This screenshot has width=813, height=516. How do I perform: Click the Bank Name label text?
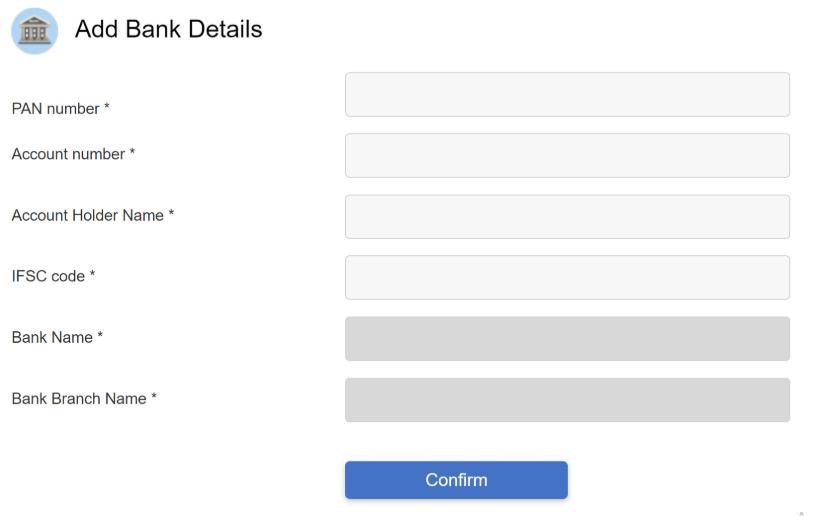52,338
